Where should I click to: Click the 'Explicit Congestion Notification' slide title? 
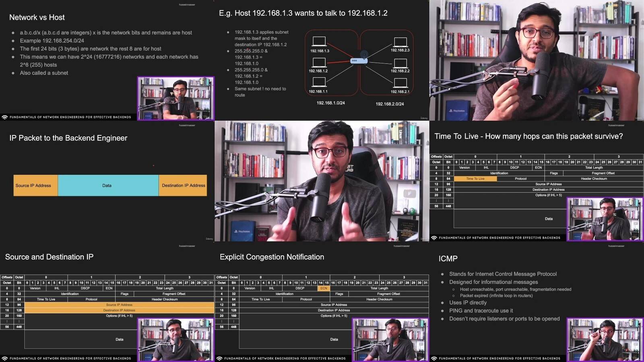[272, 257]
